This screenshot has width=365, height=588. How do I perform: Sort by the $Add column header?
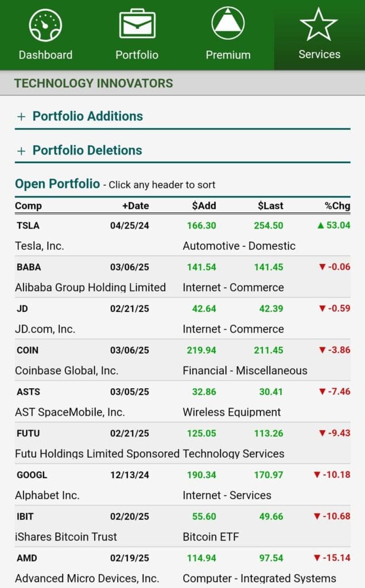204,206
